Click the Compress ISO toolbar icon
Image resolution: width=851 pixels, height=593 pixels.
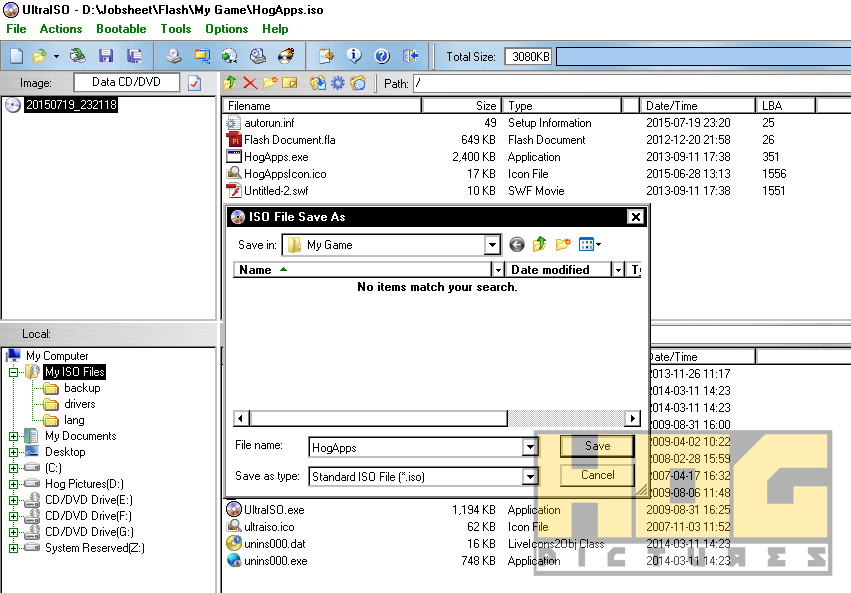pos(202,56)
